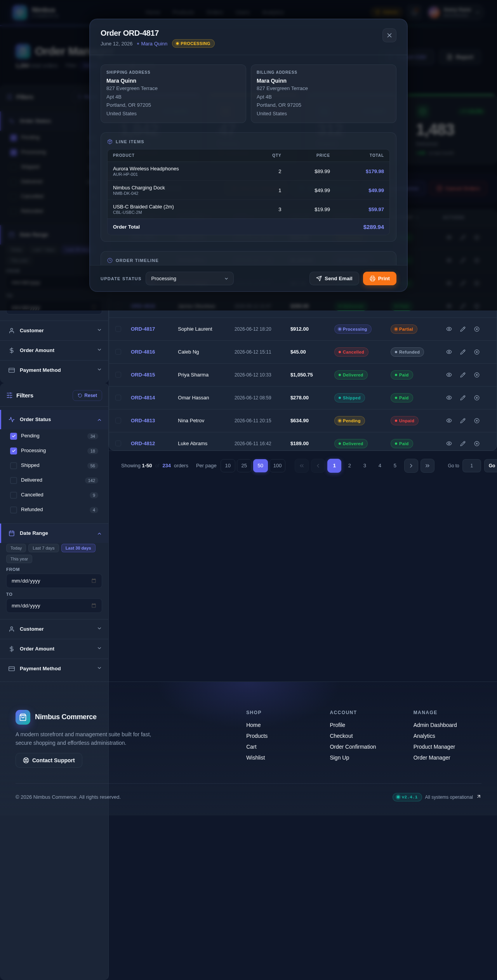Click Today date preset chip
Viewport: 497px width, 980px height.
(x=16, y=548)
